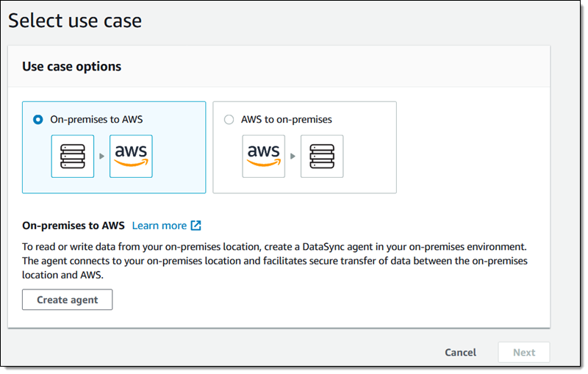Click the Create agent button
Viewport: 588px width, 374px height.
(x=67, y=300)
